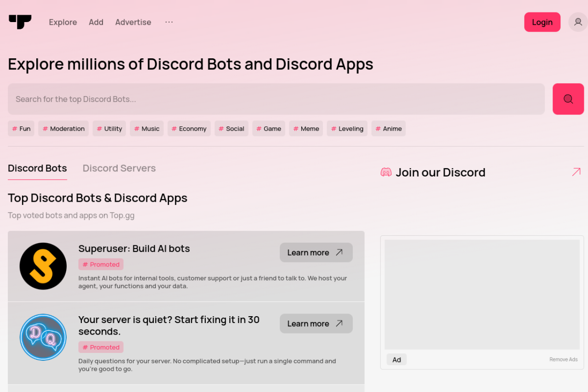Viewport: 588px width, 392px height.
Task: Go to the Advertise page
Action: pos(133,22)
